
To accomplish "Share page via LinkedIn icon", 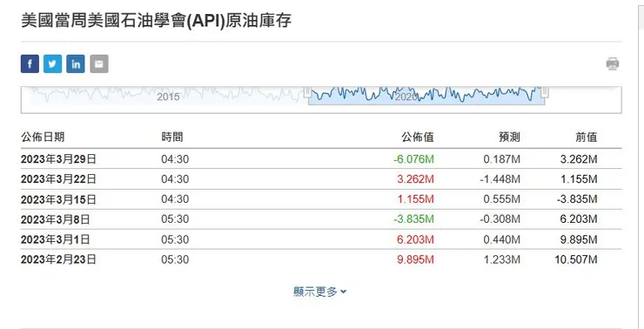I will [76, 64].
